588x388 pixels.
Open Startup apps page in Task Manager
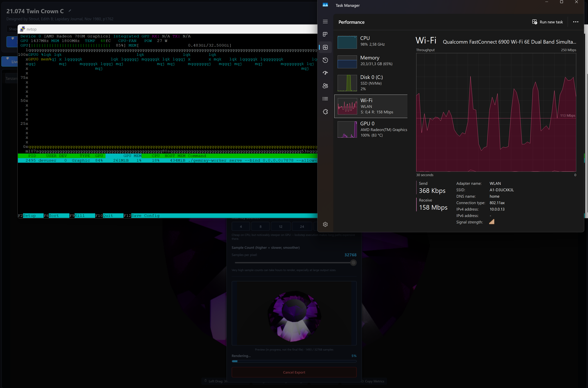coord(325,73)
